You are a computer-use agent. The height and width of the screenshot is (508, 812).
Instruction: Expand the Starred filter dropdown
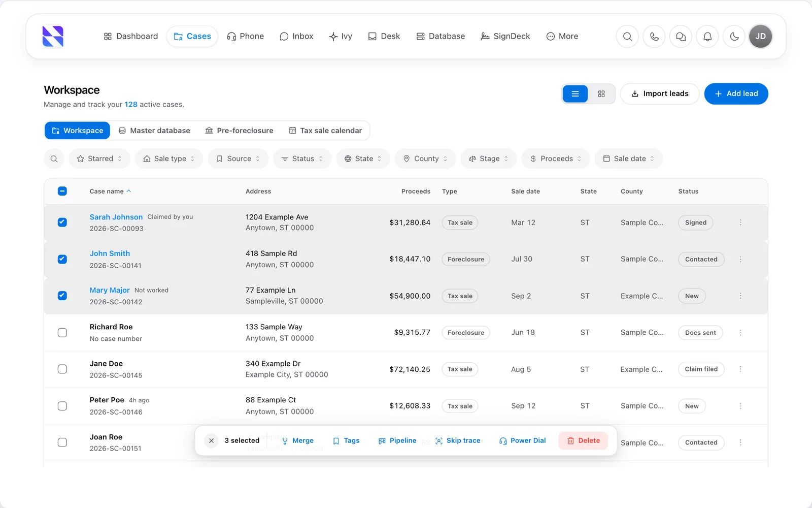[x=99, y=158]
